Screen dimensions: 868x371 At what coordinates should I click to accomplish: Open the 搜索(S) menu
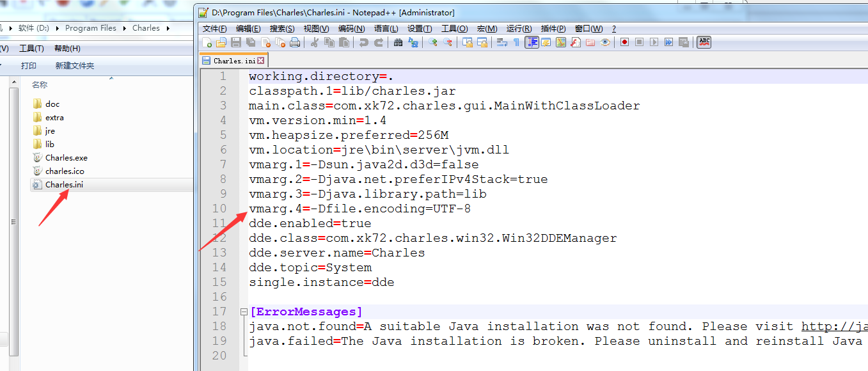282,29
